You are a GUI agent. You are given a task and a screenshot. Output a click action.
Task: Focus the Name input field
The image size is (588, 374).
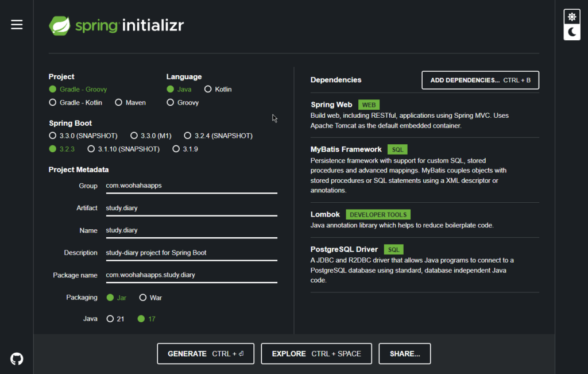[192, 231]
